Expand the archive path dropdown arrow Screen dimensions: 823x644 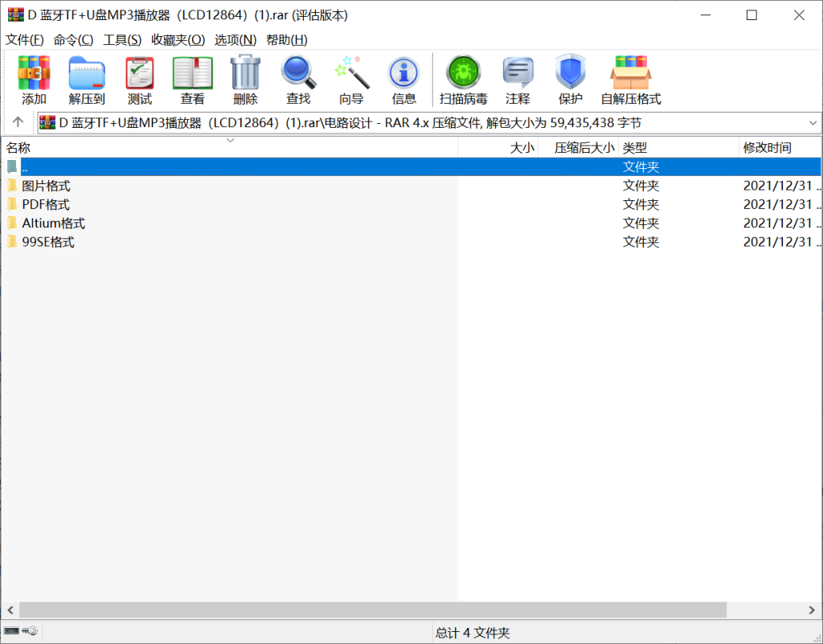click(x=812, y=123)
